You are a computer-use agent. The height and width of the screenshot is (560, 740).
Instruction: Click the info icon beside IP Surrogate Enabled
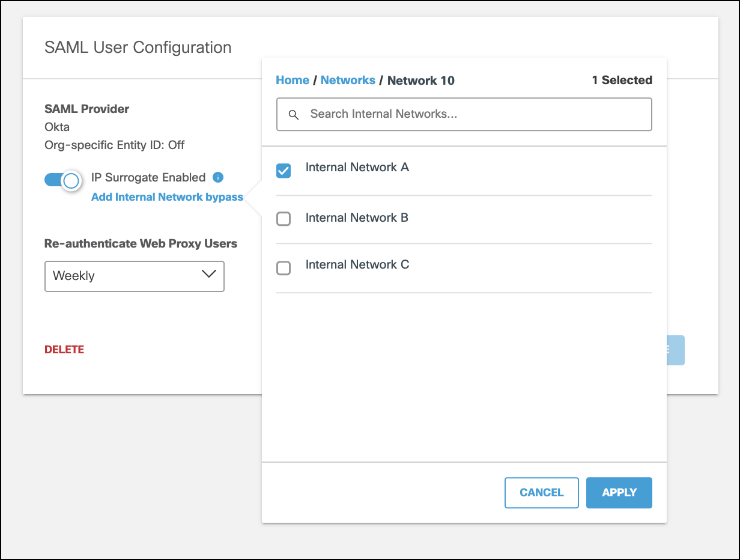click(219, 177)
